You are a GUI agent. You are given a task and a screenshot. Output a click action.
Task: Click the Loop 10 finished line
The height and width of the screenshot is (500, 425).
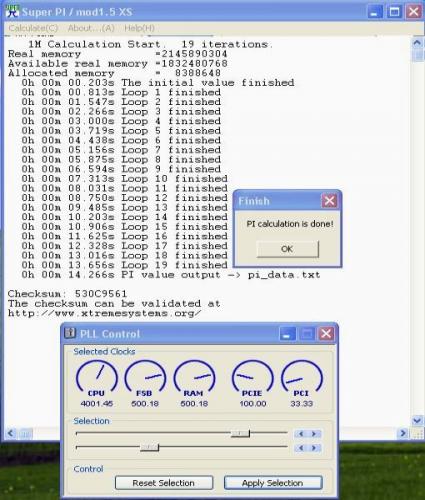point(124,179)
